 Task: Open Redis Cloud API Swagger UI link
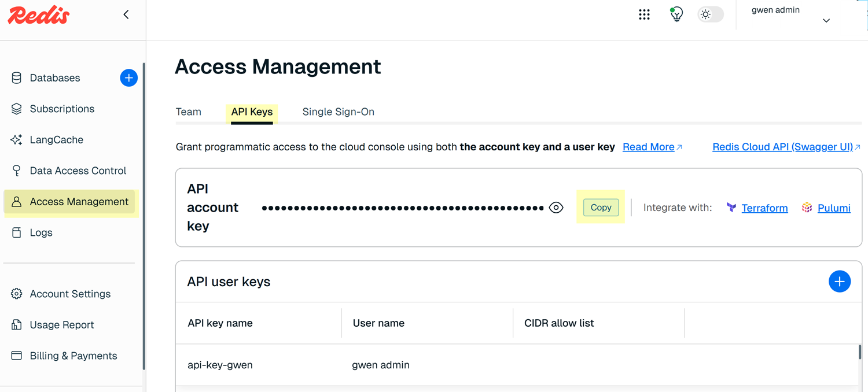click(782, 147)
